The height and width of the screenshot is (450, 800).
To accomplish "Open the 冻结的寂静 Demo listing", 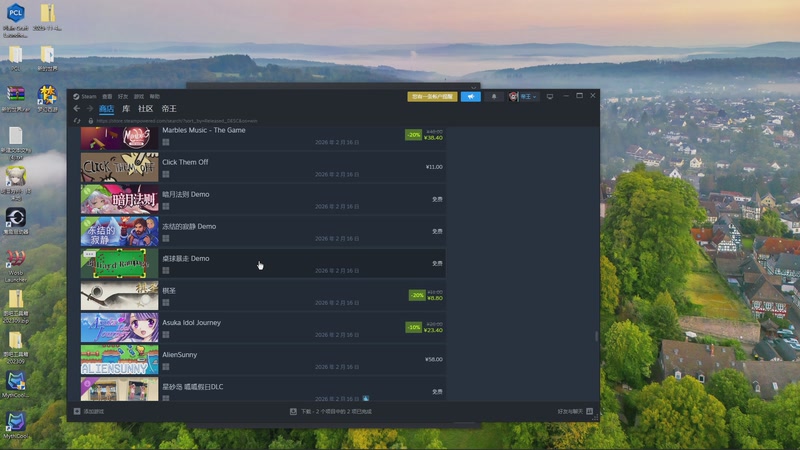I will pyautogui.click(x=263, y=232).
